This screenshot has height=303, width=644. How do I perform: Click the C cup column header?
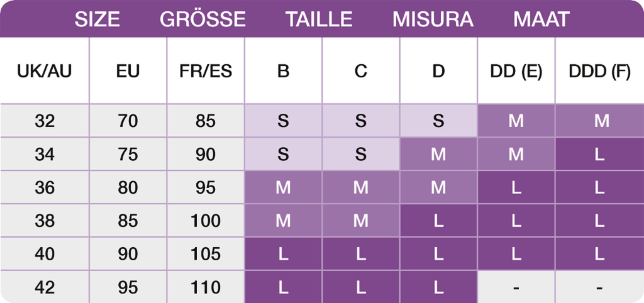360,71
